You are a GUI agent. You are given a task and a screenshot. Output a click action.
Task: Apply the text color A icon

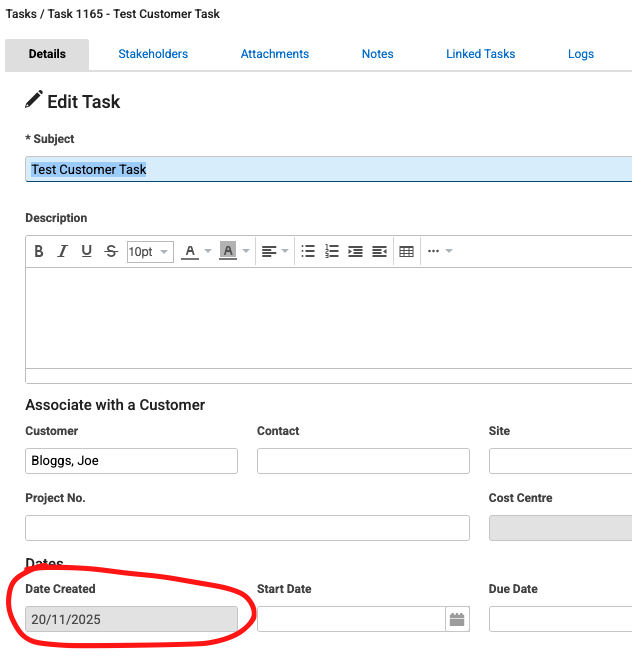[190, 251]
